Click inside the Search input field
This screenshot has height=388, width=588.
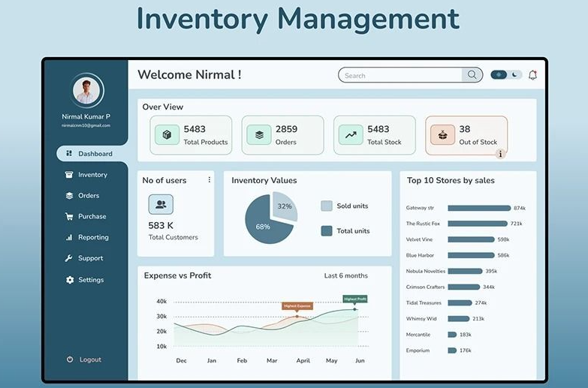point(400,75)
